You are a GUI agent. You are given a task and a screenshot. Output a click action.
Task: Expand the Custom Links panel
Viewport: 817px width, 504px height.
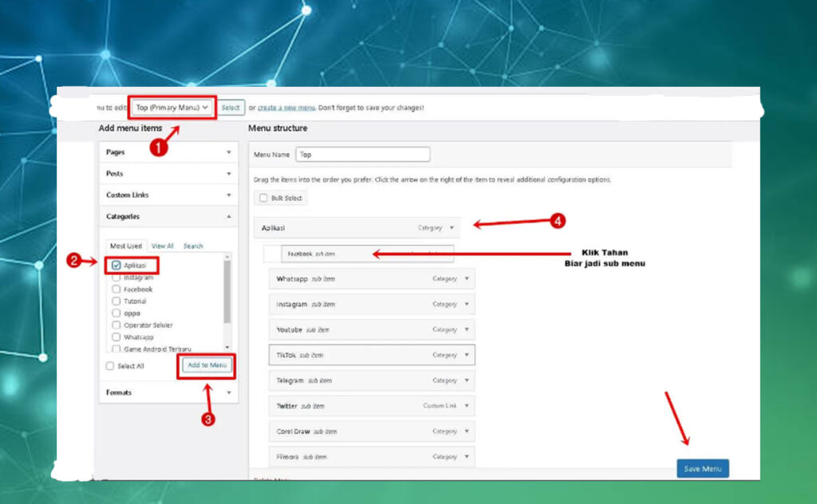(229, 195)
